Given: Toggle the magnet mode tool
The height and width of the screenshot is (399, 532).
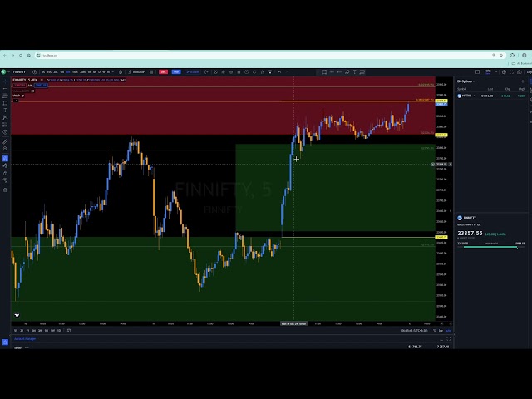Looking at the screenshot, I should coord(5,159).
